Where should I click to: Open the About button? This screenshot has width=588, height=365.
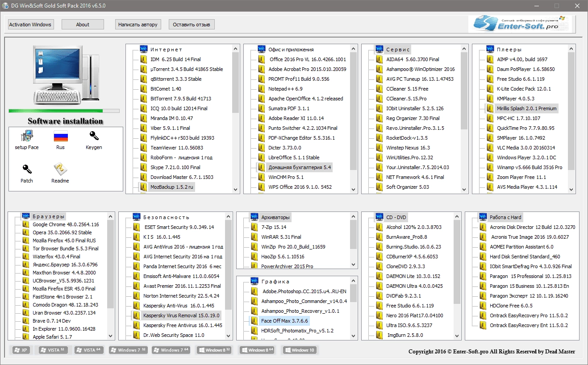(83, 25)
